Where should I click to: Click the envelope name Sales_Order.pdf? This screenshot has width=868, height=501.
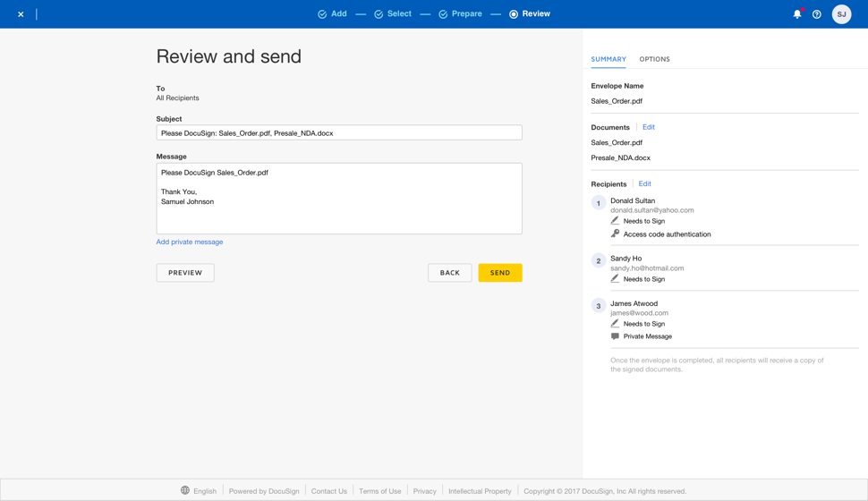pos(617,101)
